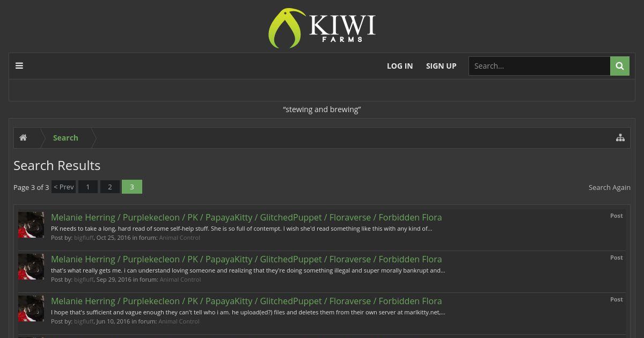Open bigfluff avatar on Sep 29, 2016 post
This screenshot has width=644, height=338.
[31, 267]
